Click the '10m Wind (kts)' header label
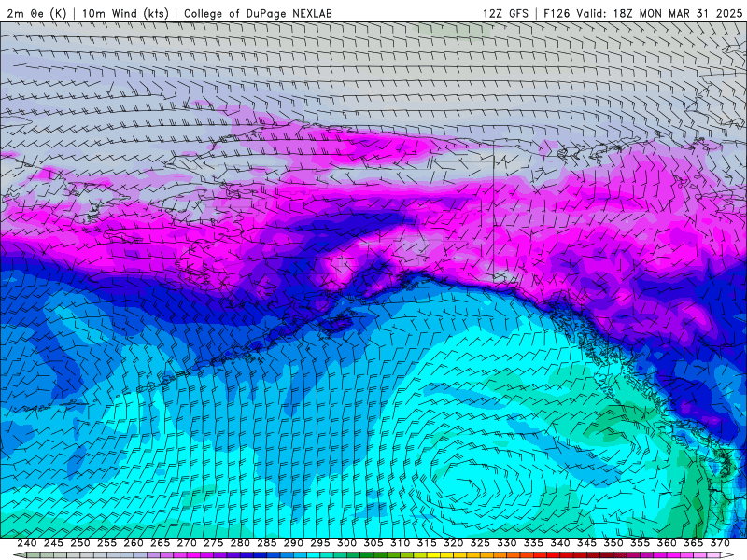Viewport: 747px width, 560px height. (125, 13)
